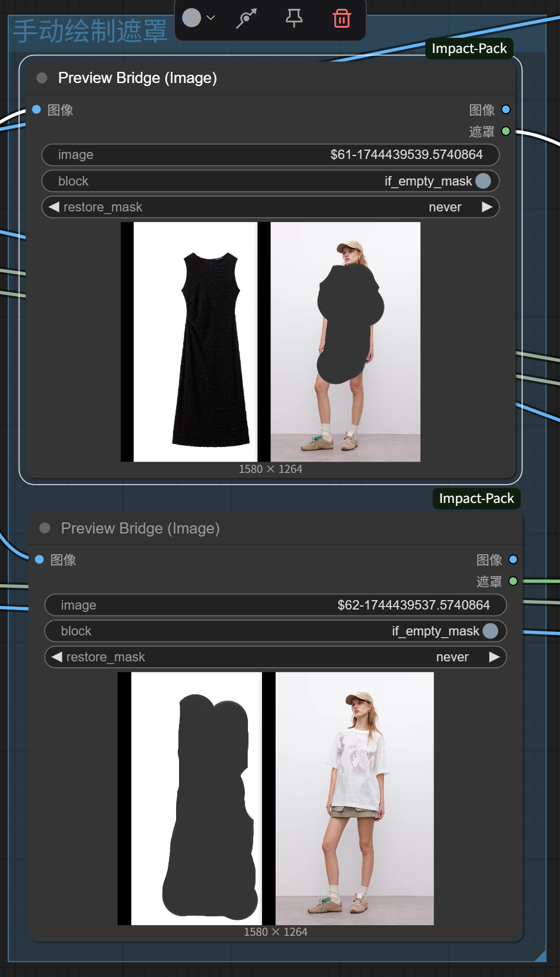560x977 pixels.
Task: Collapse the second Preview Bridge node
Action: (45, 528)
